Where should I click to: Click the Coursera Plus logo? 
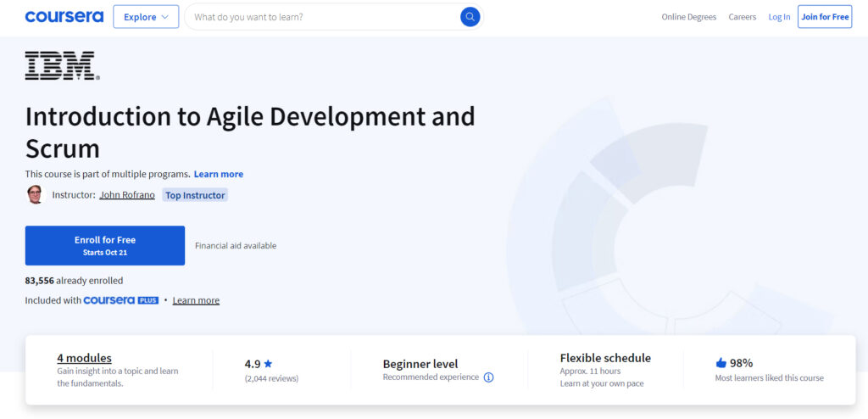(120, 300)
